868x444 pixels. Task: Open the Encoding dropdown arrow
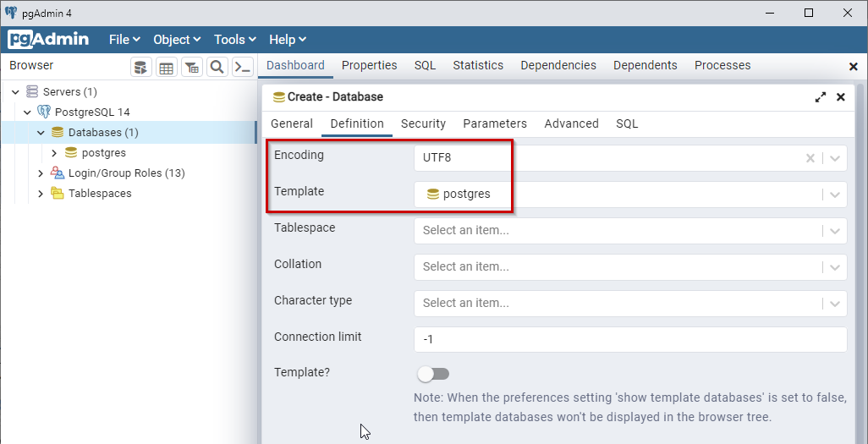pos(835,158)
